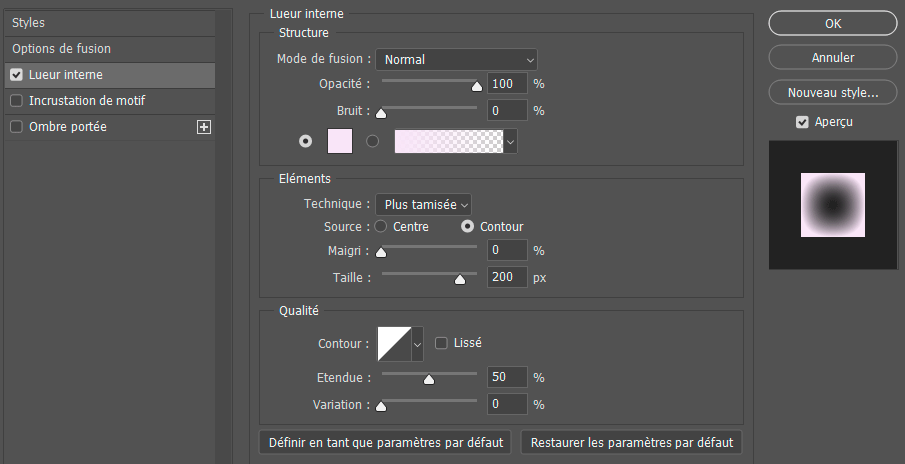Viewport: 905px width, 464px height.
Task: Click the glow gradient preview swatch
Action: [x=448, y=142]
